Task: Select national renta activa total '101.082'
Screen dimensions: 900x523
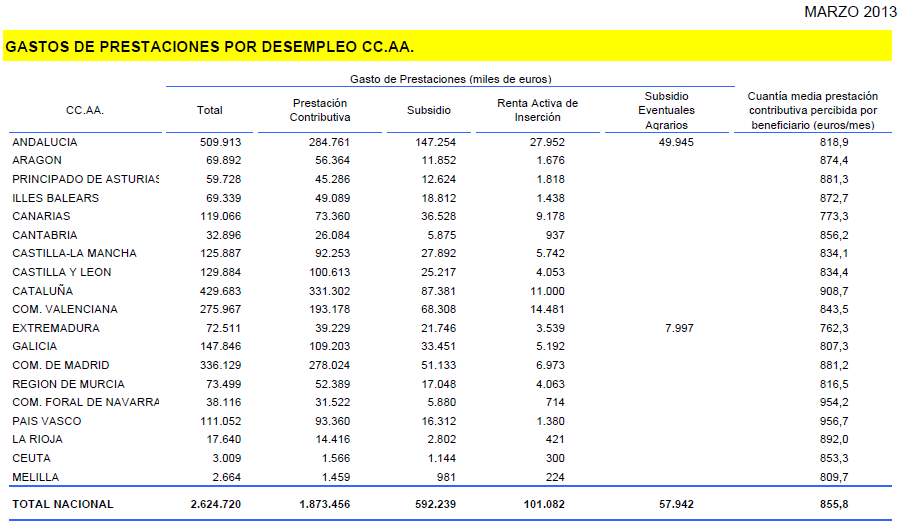Action: [x=544, y=505]
